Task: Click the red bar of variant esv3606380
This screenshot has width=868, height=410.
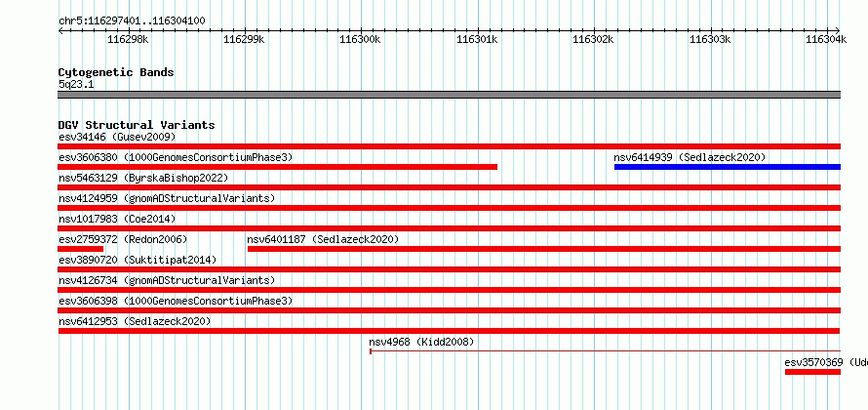Action: [277, 167]
